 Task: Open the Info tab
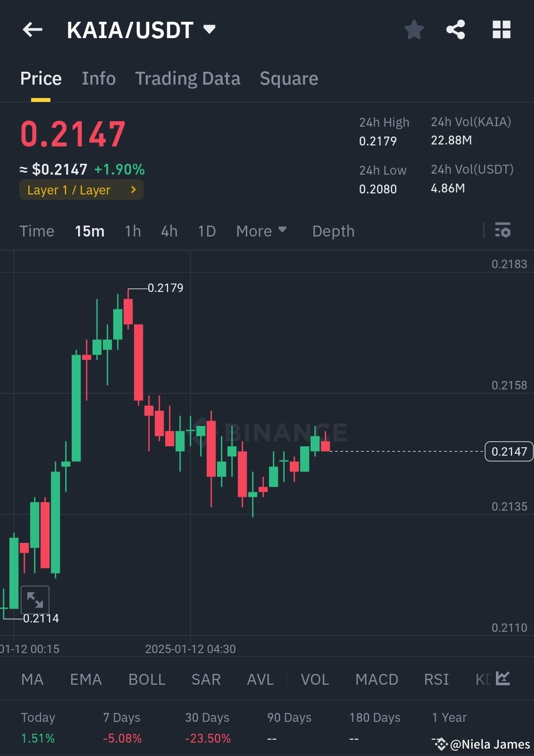98,78
